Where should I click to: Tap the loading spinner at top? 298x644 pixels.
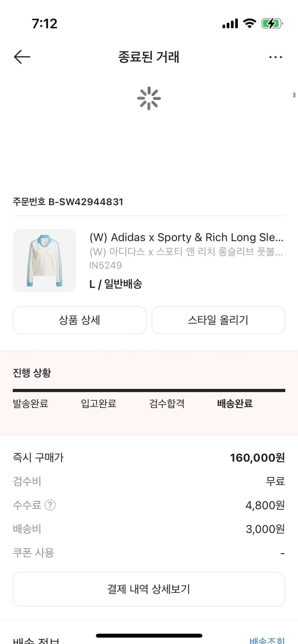(x=149, y=98)
